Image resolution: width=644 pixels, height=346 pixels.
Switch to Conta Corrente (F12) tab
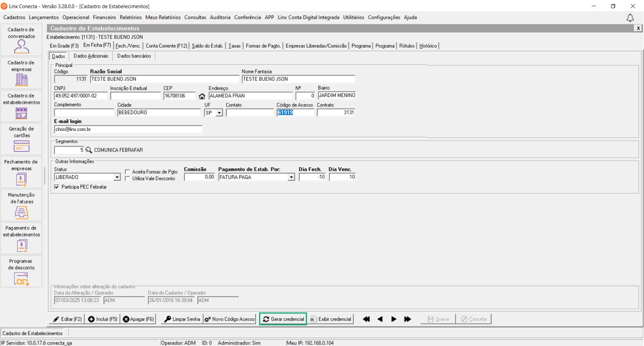[166, 46]
